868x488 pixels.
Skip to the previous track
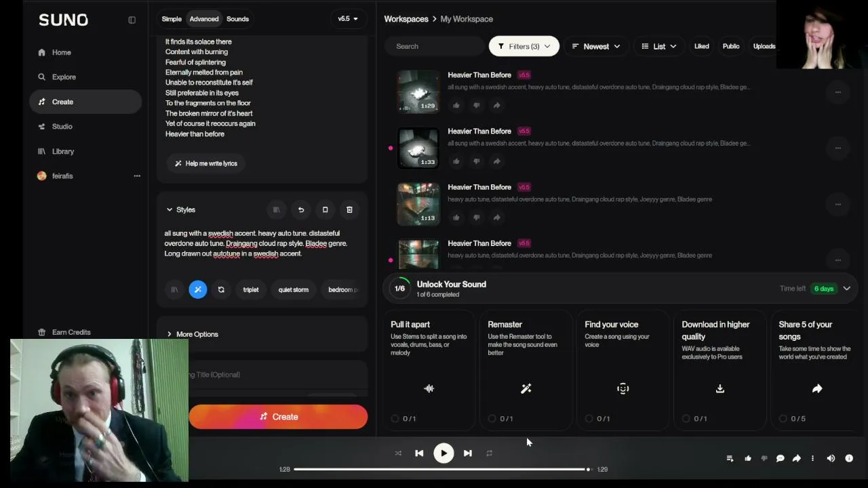click(x=419, y=453)
